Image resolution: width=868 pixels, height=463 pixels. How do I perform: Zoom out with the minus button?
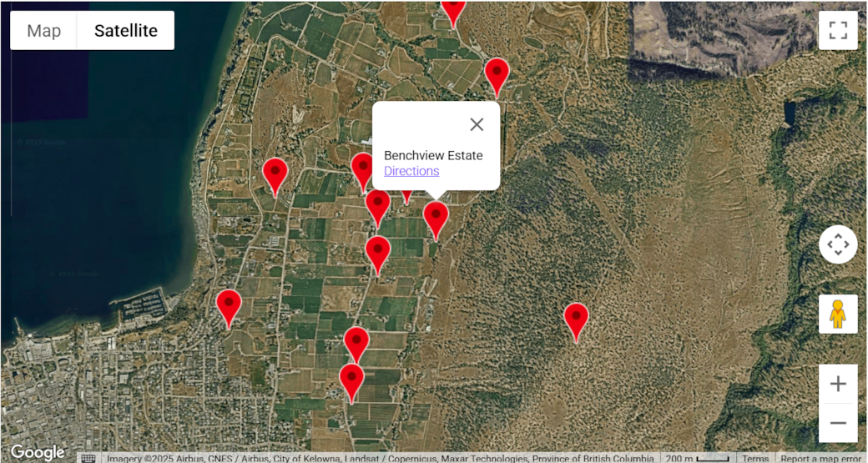[838, 423]
